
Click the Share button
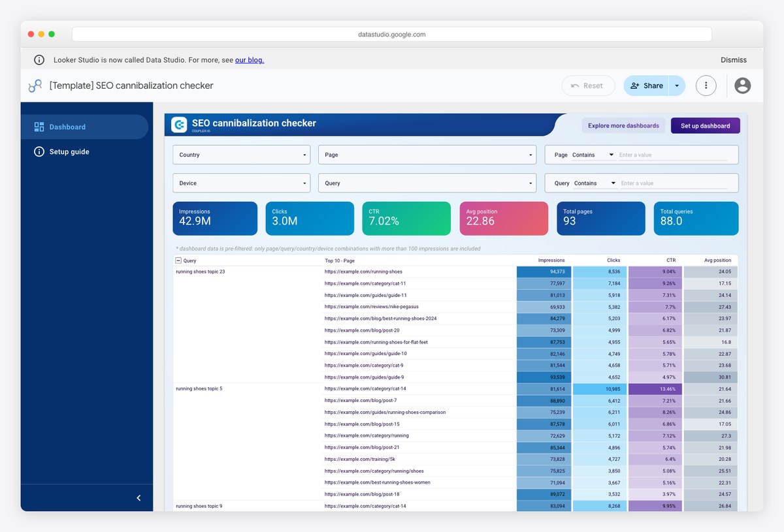646,86
